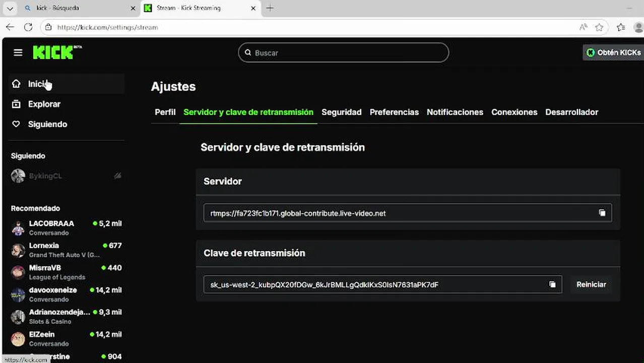Viewport: 644px width, 363px height.
Task: Add page to browser favorites
Action: [599, 27]
